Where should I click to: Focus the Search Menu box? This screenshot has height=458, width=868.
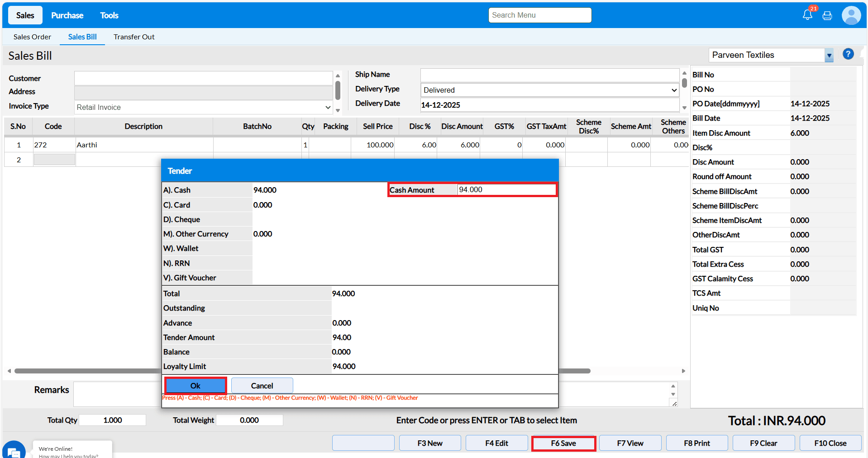(539, 15)
